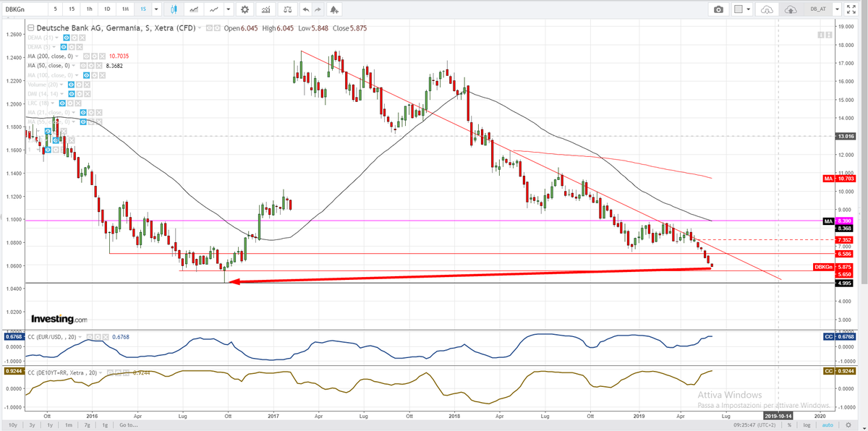The height and width of the screenshot is (431, 868).
Task: Select the 1h timeframe
Action: tap(89, 9)
